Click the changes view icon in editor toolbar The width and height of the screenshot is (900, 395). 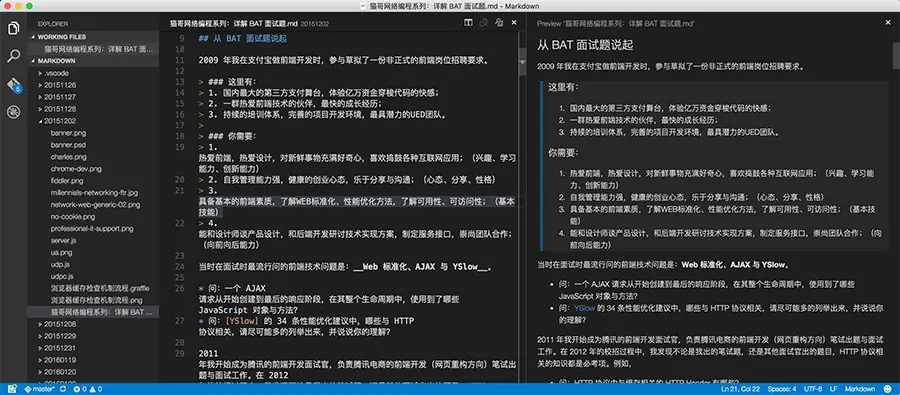(483, 23)
